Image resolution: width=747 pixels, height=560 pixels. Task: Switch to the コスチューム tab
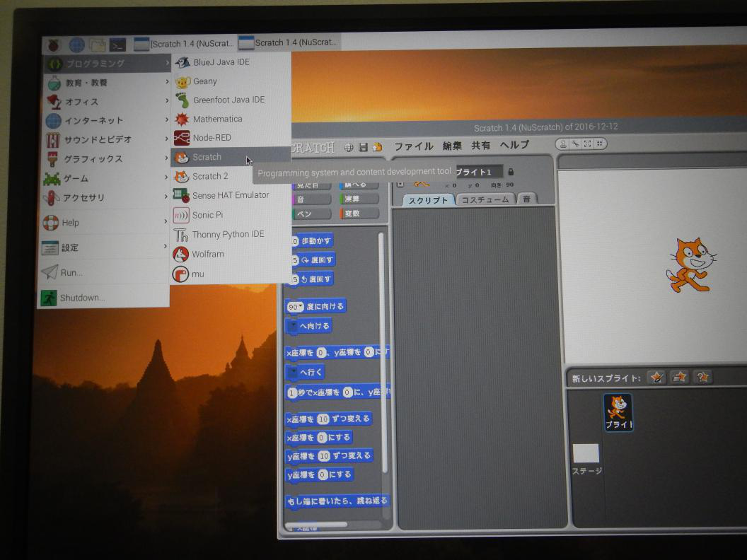click(485, 199)
